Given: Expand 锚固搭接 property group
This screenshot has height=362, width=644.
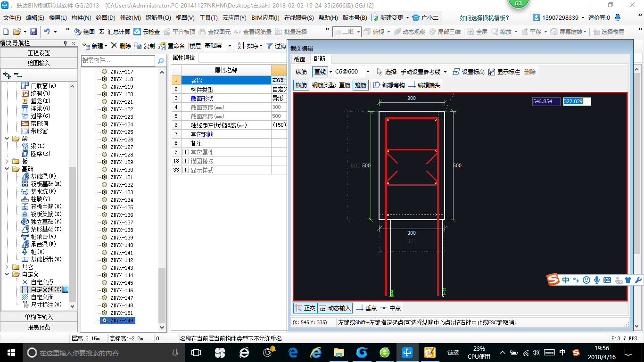Looking at the screenshot, I should coord(185,161).
